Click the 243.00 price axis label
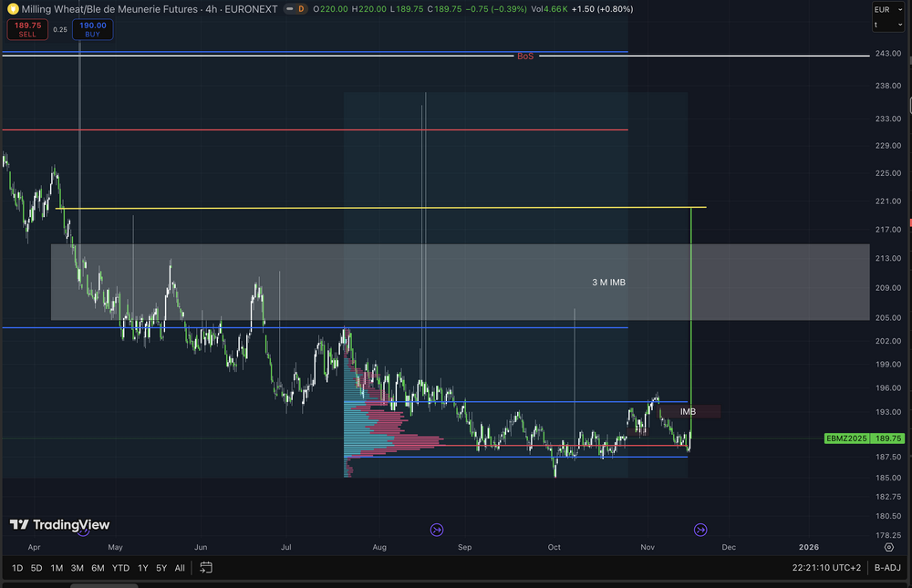The height and width of the screenshot is (588, 912). [x=888, y=54]
